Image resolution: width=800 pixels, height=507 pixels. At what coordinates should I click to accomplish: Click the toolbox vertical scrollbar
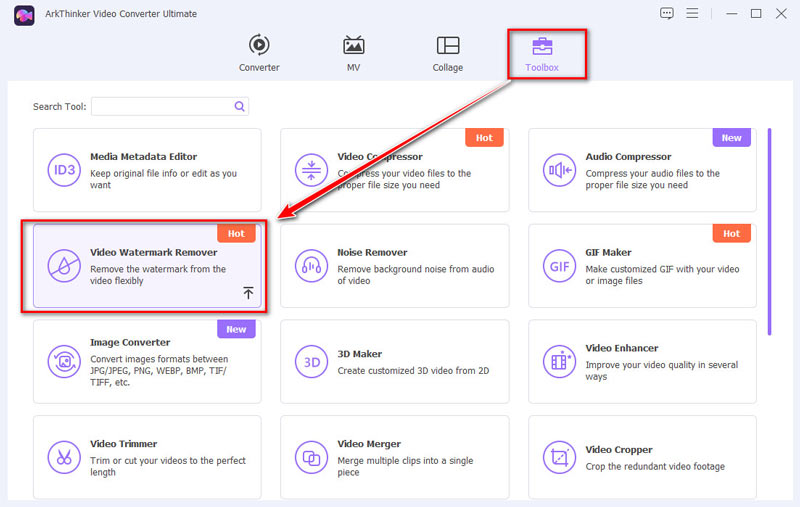click(x=769, y=232)
